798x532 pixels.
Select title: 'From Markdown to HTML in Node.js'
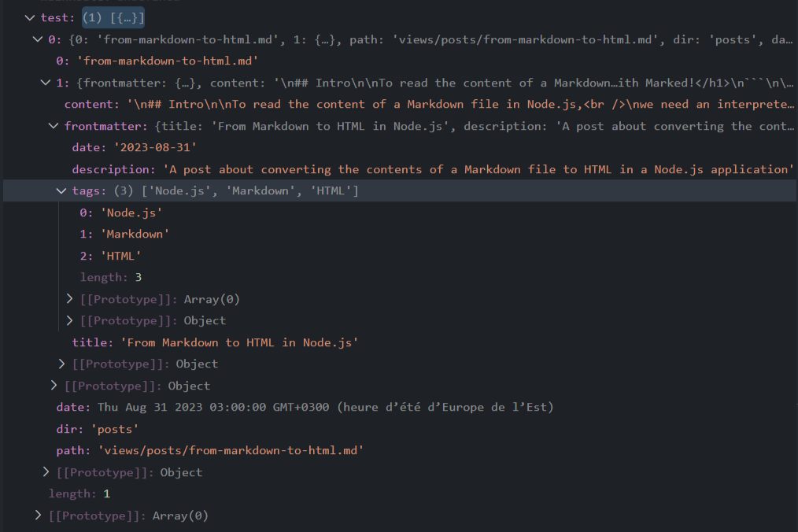(216, 342)
